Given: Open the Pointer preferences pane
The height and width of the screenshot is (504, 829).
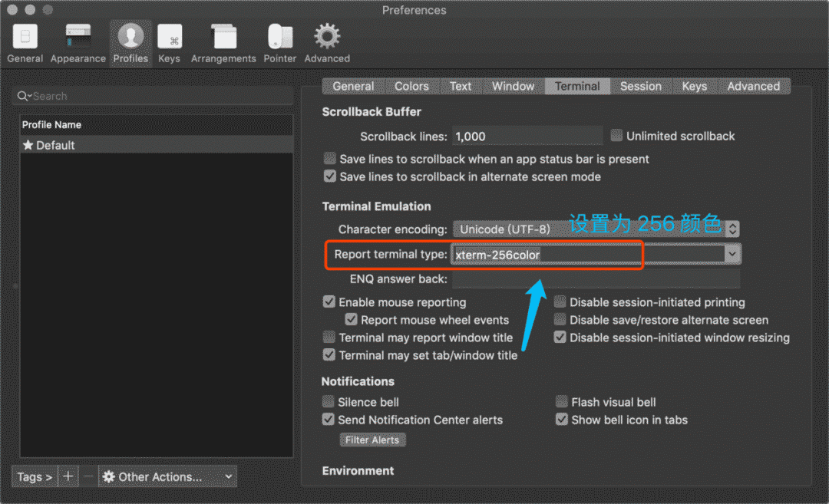Looking at the screenshot, I should point(279,43).
